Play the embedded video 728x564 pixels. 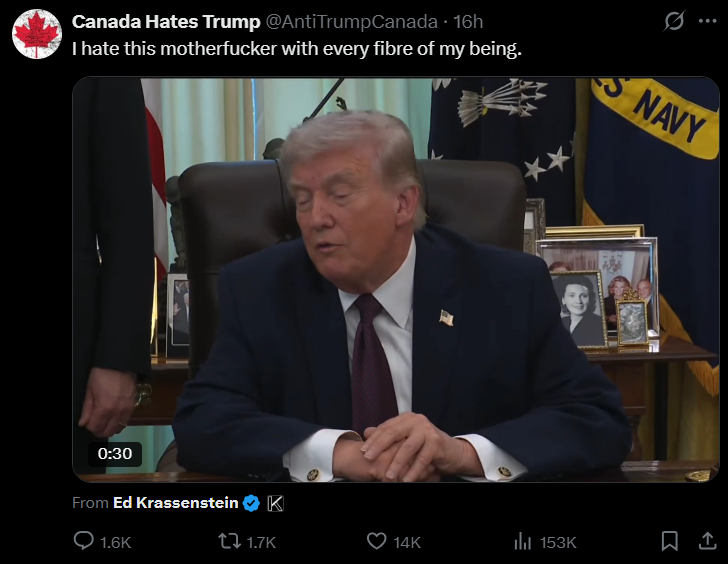(396, 280)
